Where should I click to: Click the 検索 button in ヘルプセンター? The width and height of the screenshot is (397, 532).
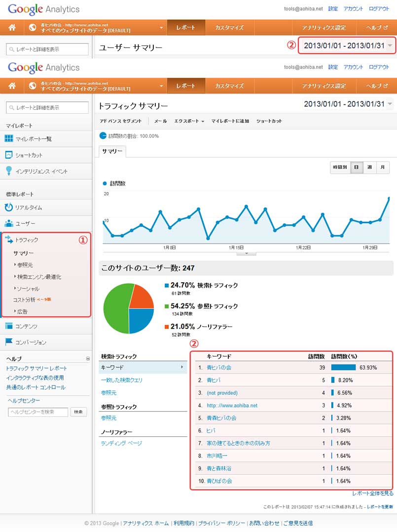[78, 412]
